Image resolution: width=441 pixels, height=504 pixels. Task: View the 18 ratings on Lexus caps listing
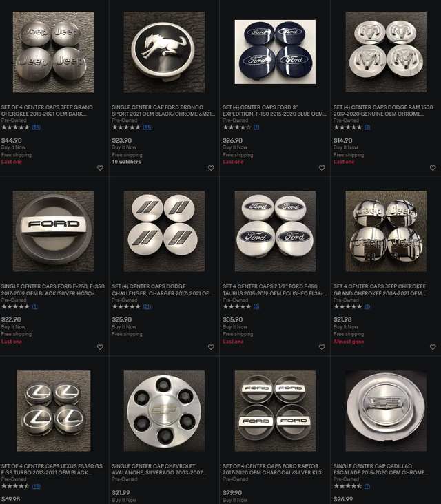(x=36, y=486)
